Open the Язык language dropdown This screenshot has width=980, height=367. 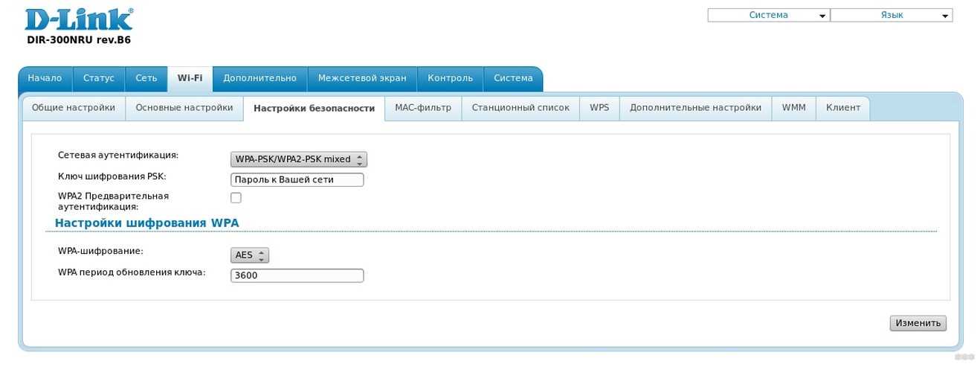coord(892,15)
